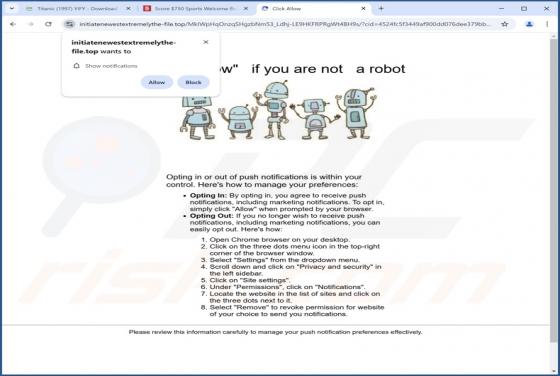Click the bell icon beside Show notifications
This screenshot has height=376, width=560.
[x=76, y=66]
